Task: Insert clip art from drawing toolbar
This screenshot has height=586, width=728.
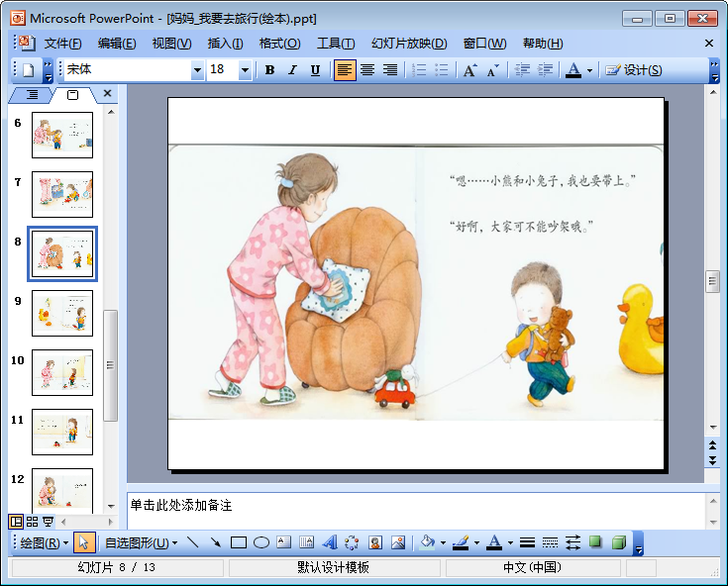Action: coord(375,542)
